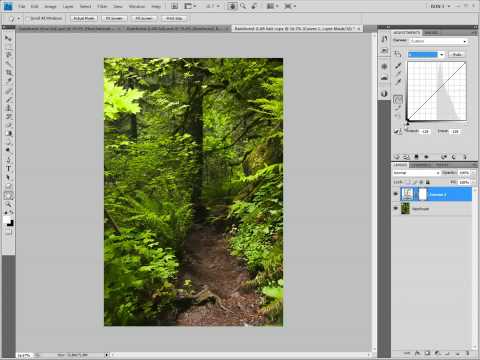Click the foreground color swatch
The width and height of the screenshot is (480, 360).
point(6,220)
